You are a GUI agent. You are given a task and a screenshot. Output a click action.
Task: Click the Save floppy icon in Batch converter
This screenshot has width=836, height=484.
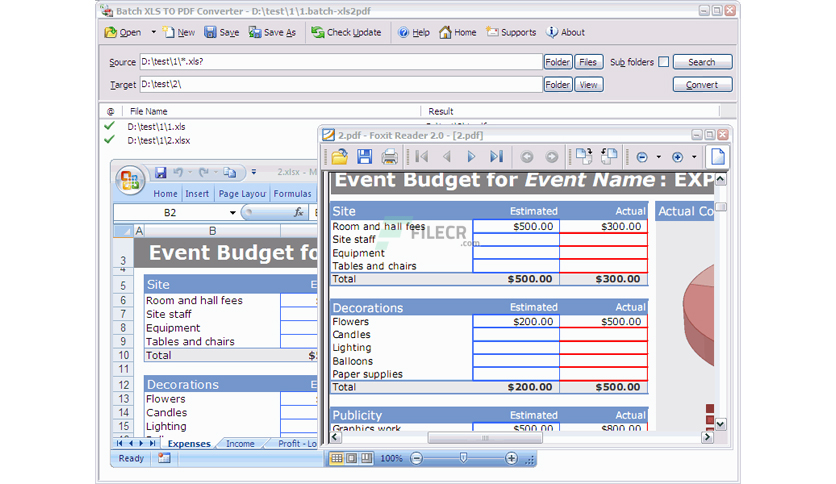pyautogui.click(x=211, y=32)
